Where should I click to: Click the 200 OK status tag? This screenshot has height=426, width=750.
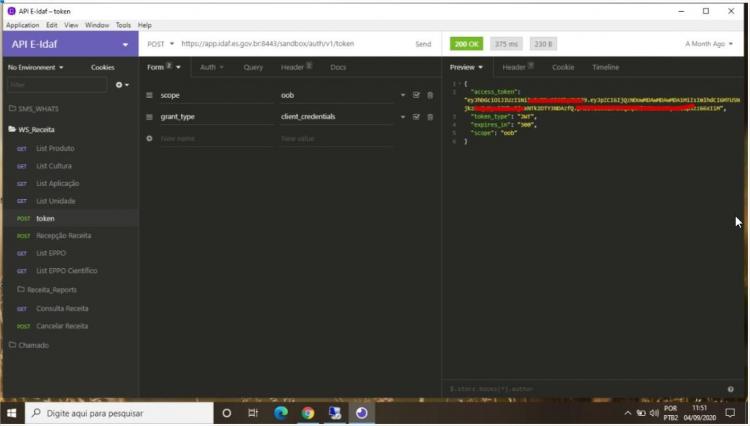tap(466, 44)
